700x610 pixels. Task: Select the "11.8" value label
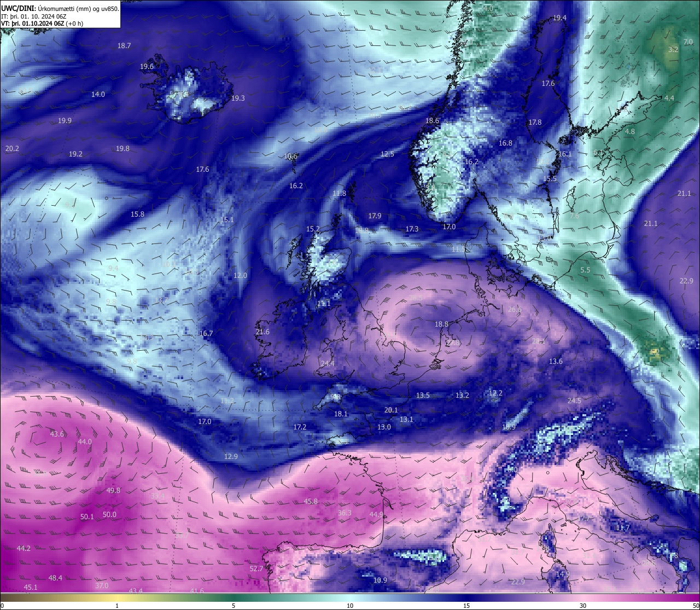click(x=339, y=194)
